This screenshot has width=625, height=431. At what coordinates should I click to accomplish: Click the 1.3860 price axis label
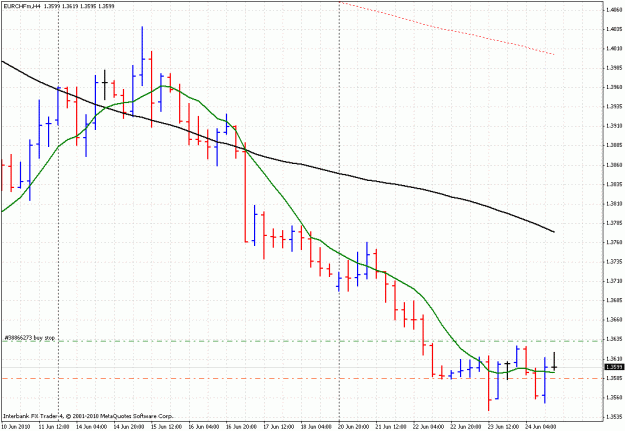pyautogui.click(x=614, y=165)
